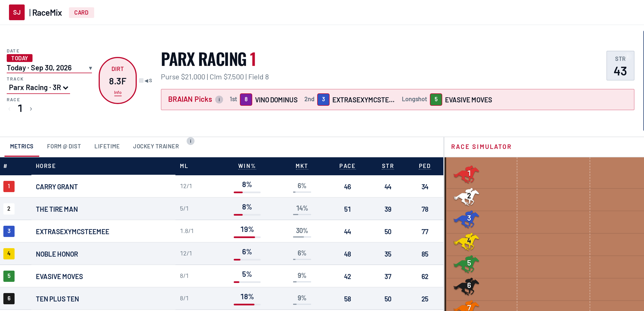
Task: Sort by PACE column header
Action: pyautogui.click(x=348, y=166)
